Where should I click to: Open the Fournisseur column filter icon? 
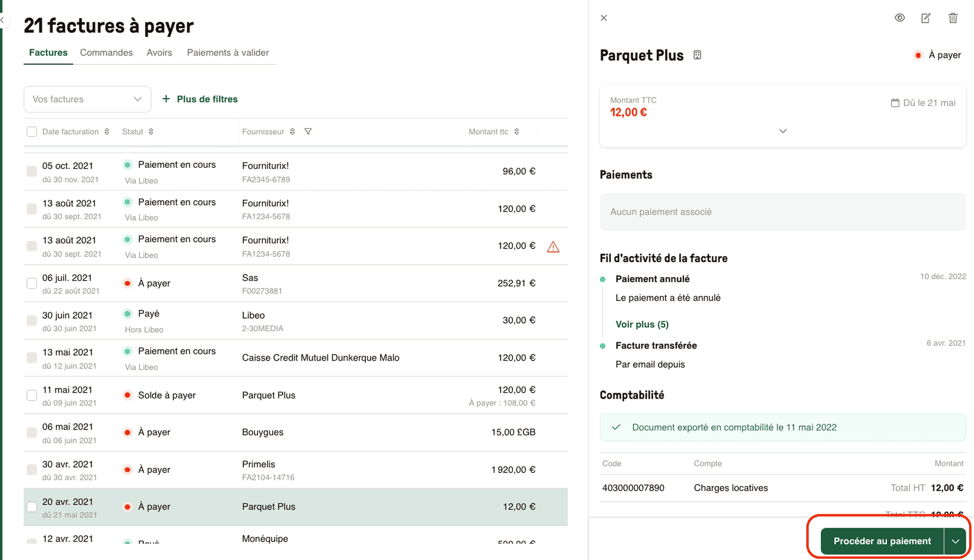pyautogui.click(x=308, y=131)
